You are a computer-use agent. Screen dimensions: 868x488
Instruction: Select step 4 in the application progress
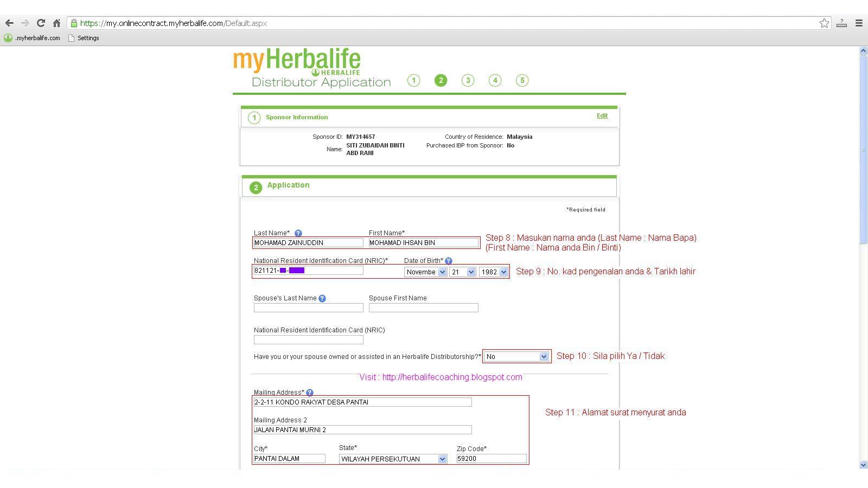click(495, 80)
